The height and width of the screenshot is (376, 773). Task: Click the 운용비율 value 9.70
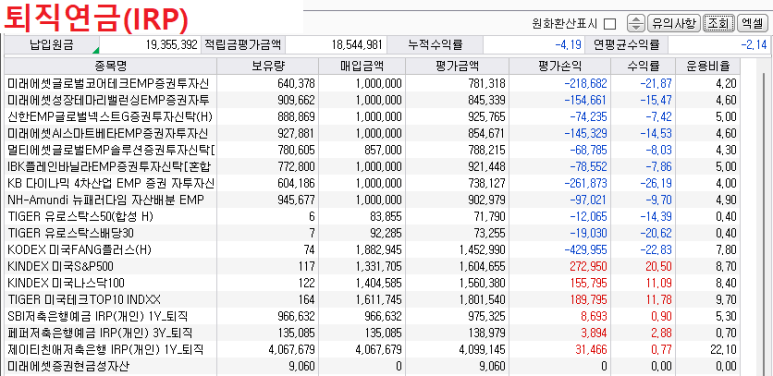(x=727, y=300)
